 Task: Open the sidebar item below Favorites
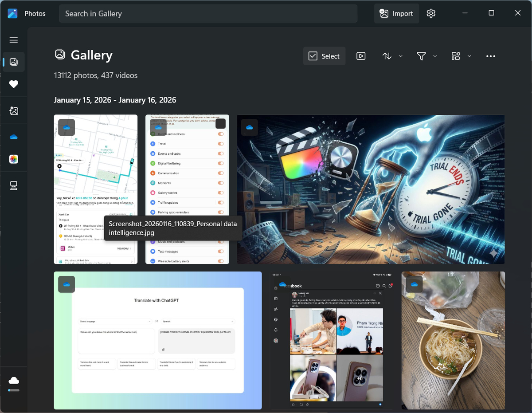14,111
